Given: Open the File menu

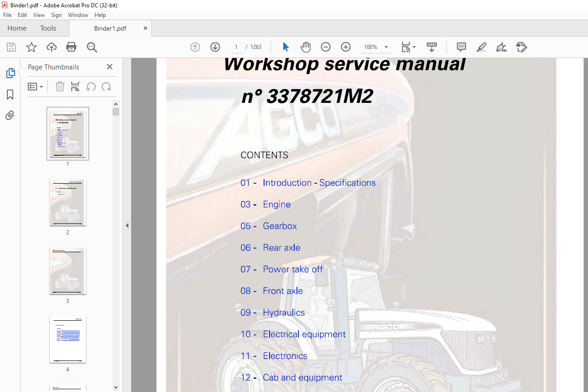Looking at the screenshot, I should pos(7,15).
